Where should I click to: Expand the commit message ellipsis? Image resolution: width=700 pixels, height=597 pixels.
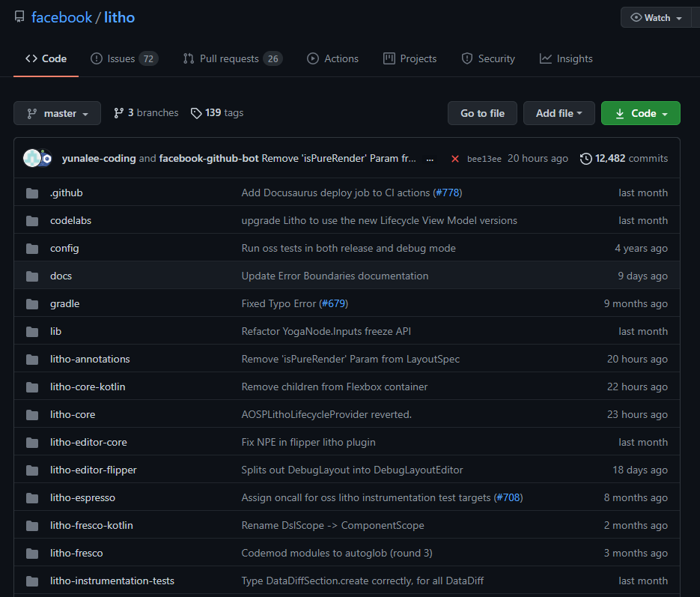(430, 159)
